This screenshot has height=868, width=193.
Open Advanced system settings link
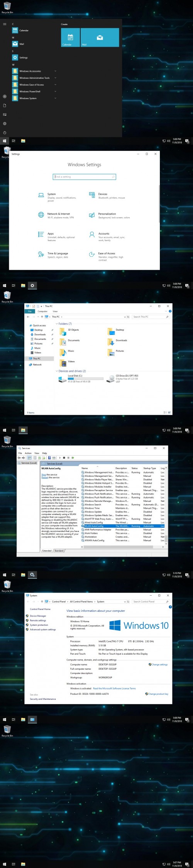pyautogui.click(x=43, y=630)
